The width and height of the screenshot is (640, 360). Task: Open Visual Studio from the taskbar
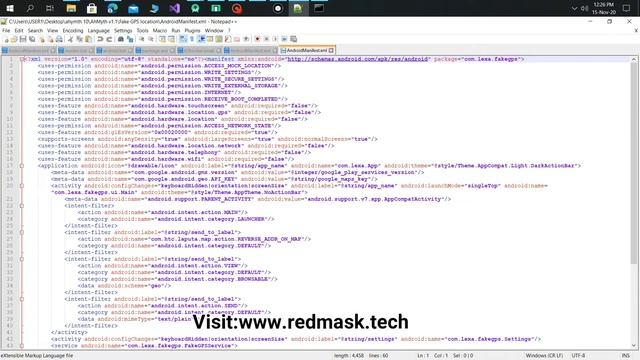pyautogui.click(x=175, y=8)
